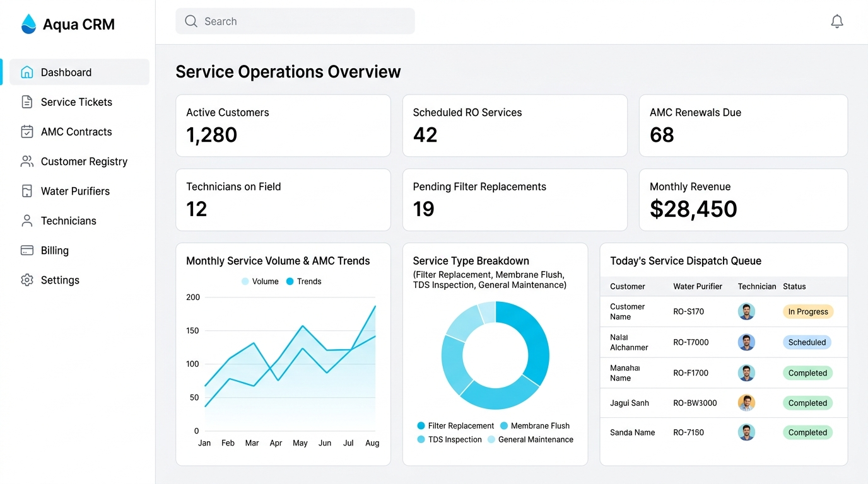The image size is (868, 484).
Task: Click the Water Purifiers device icon
Action: coord(27,191)
